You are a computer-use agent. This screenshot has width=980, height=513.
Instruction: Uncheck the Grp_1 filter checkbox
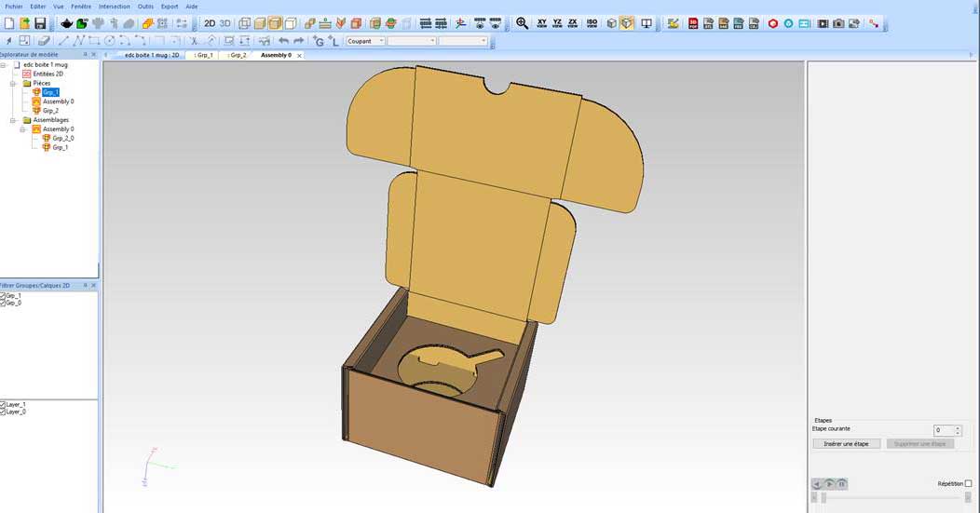(x=3, y=295)
